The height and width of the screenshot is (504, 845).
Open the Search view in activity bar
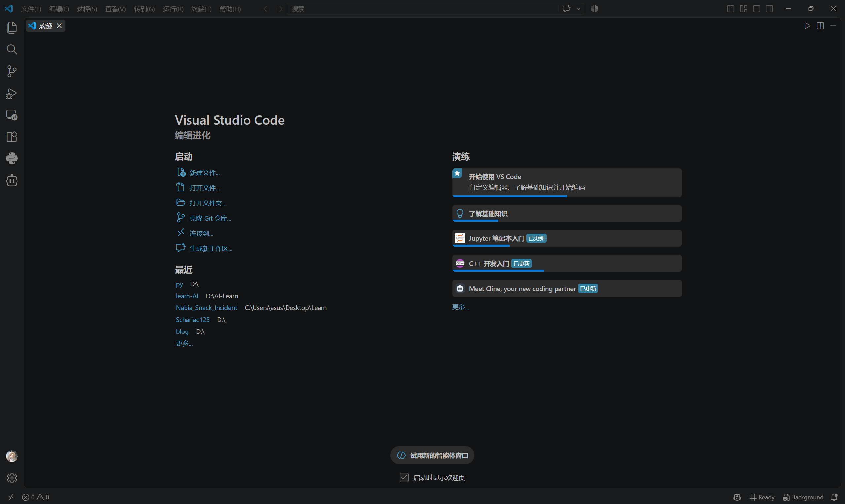[12, 49]
